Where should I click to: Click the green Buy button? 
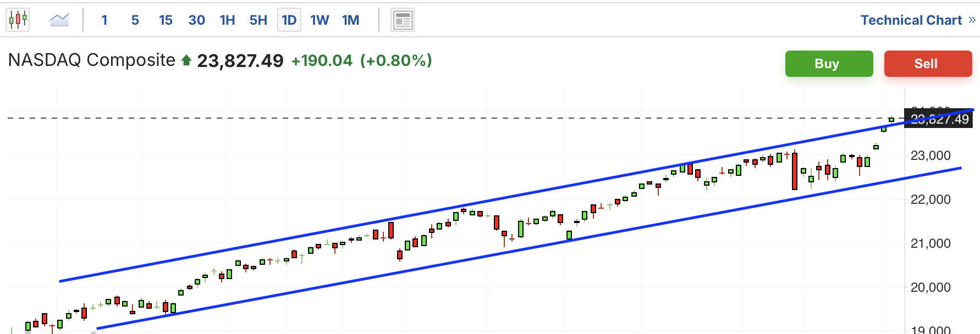pos(829,64)
